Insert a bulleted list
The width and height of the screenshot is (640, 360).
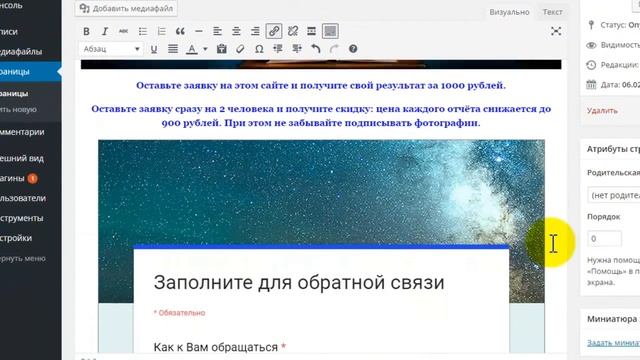tap(142, 31)
